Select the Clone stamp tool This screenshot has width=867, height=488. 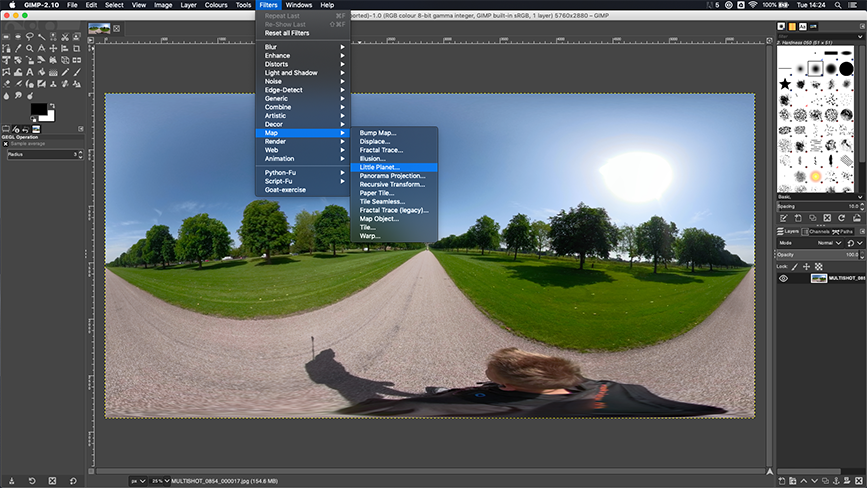(x=53, y=83)
